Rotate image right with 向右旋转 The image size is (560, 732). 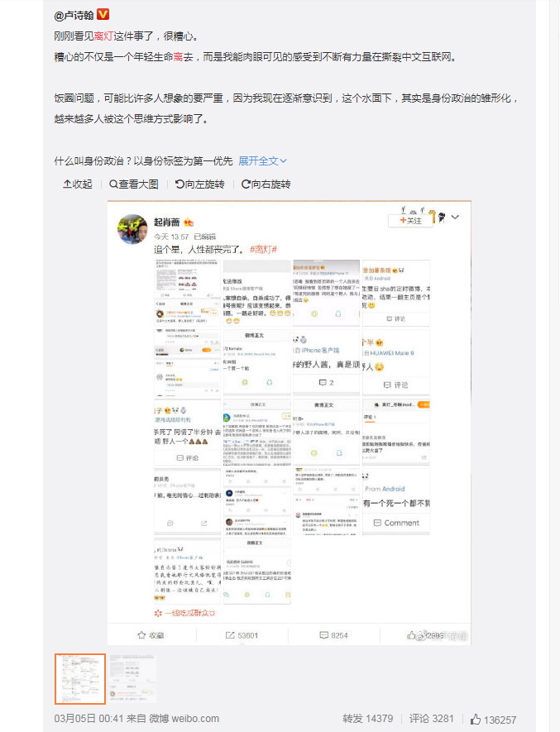point(266,184)
